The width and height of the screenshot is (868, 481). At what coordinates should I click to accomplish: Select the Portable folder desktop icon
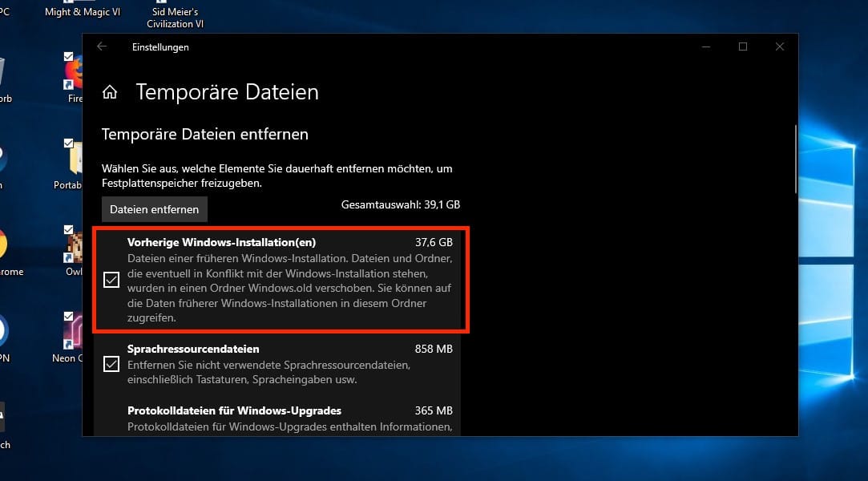(x=74, y=162)
